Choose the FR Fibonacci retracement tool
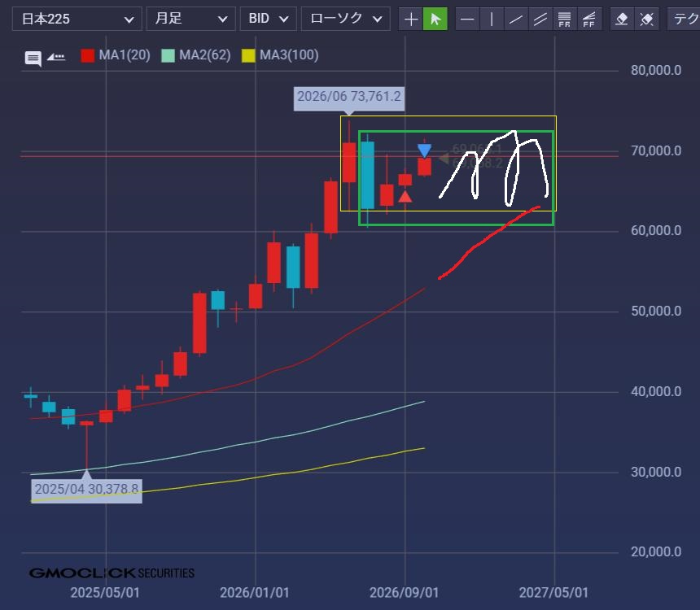 click(564, 20)
